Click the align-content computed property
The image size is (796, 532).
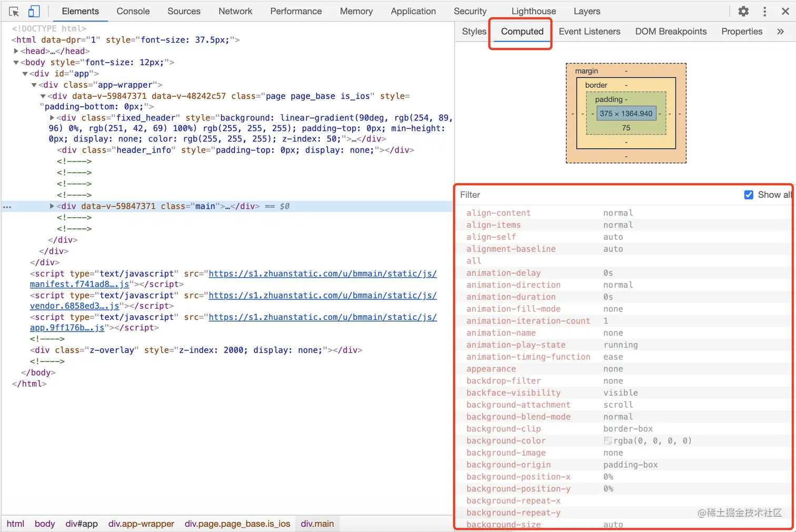coord(498,213)
